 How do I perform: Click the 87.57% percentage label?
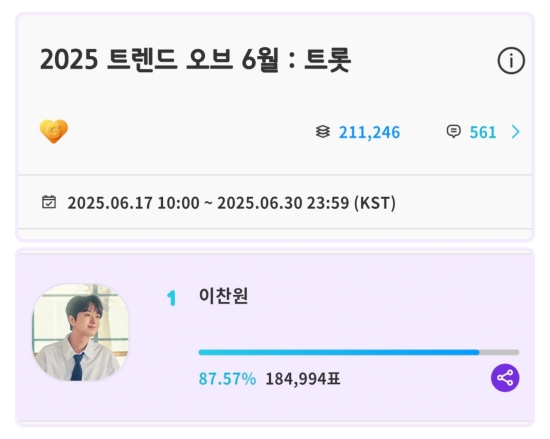pyautogui.click(x=227, y=379)
